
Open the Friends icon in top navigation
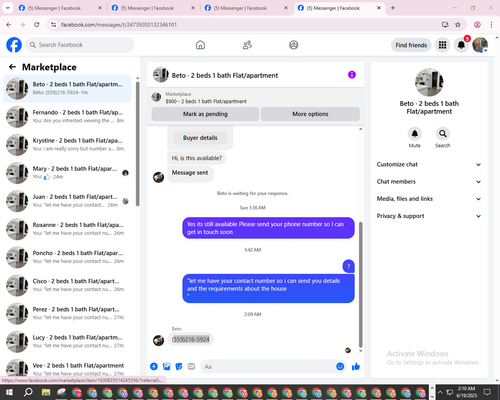coord(247,45)
